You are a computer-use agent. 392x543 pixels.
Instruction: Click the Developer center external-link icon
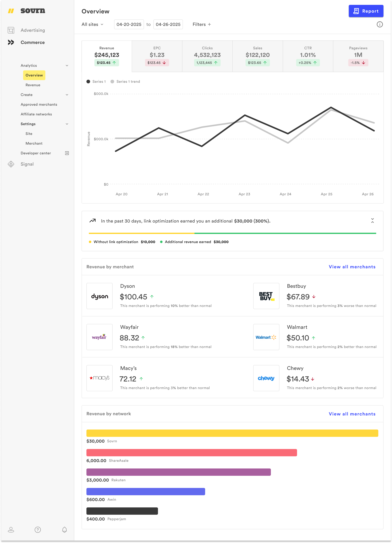click(67, 153)
